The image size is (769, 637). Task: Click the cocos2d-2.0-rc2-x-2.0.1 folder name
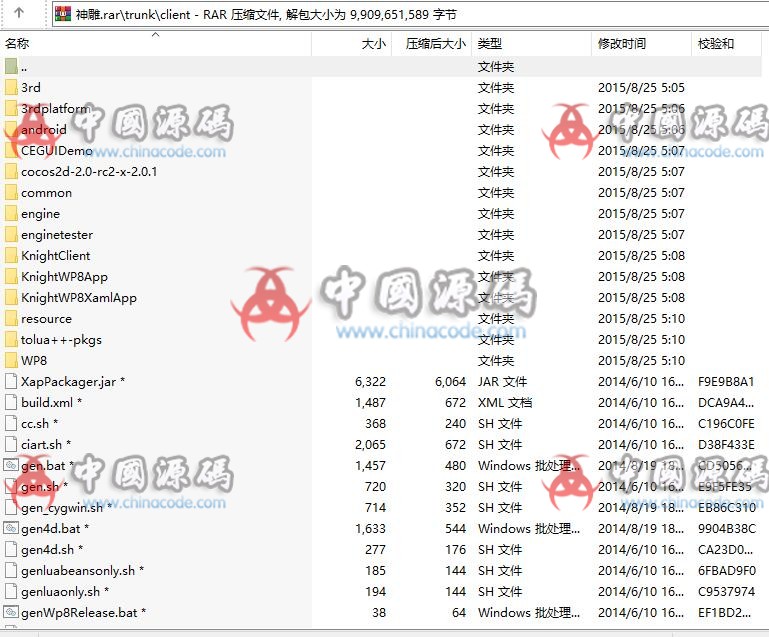click(89, 172)
